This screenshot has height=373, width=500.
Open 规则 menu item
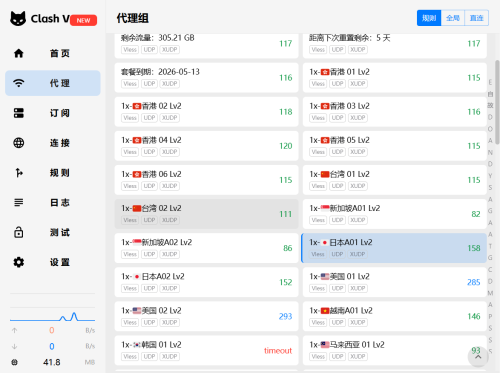53,173
